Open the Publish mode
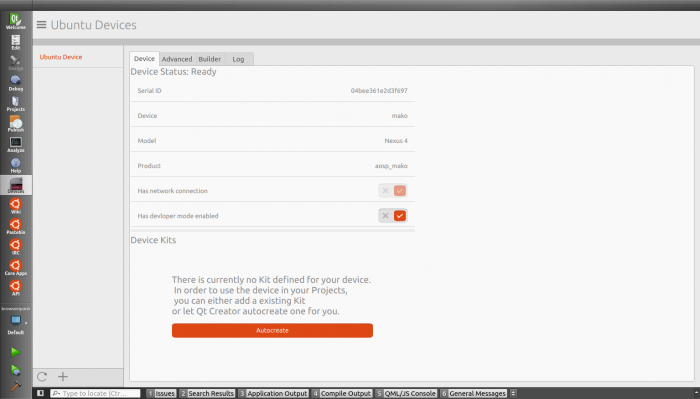Viewport: 700px width, 399px height. (x=16, y=124)
